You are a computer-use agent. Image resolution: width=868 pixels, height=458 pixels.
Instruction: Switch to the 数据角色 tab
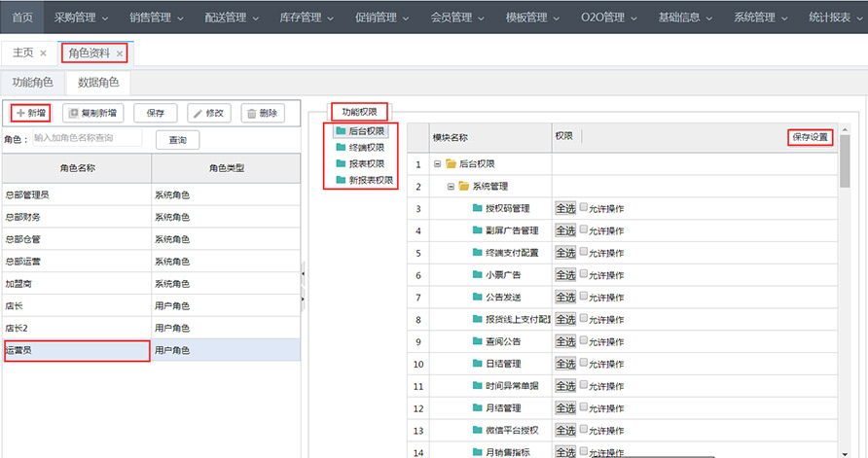tap(98, 83)
